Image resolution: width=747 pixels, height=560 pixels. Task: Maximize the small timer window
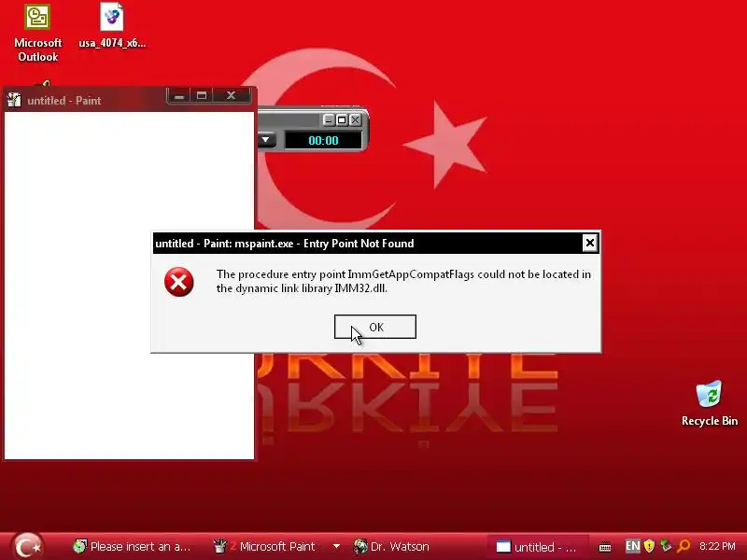pos(342,120)
